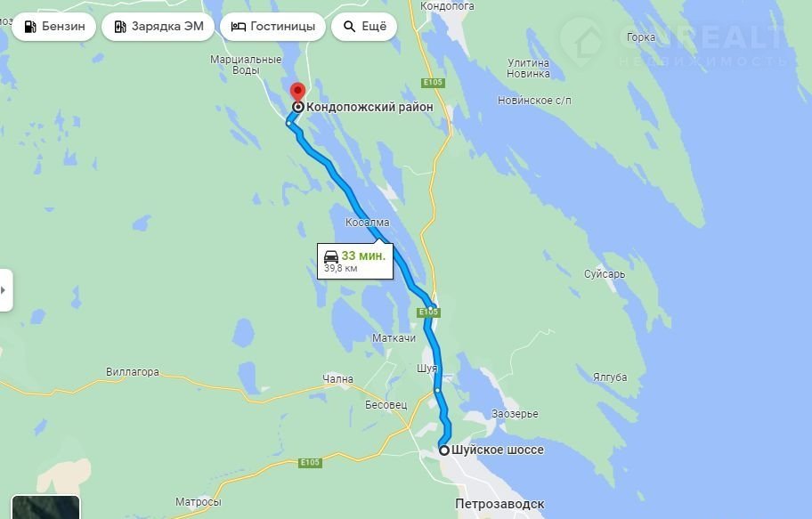
Task: Click the E105 road badge near Кондопога
Action: [433, 83]
